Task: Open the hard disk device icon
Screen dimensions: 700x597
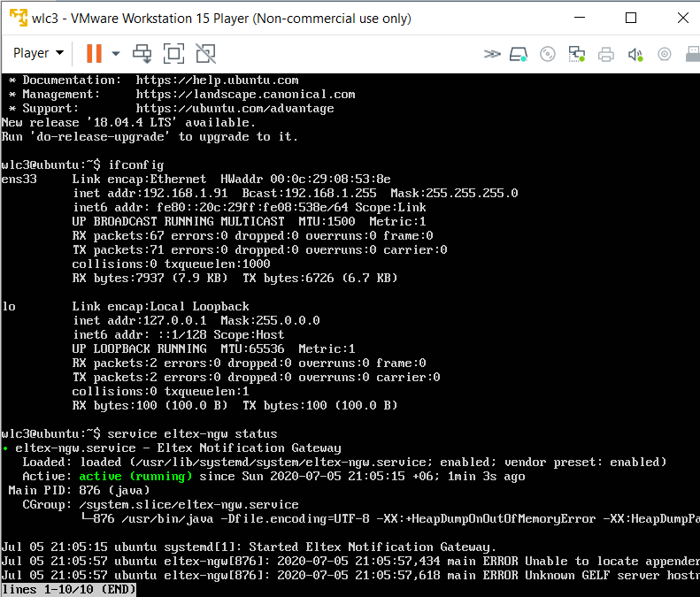Action: coord(519,55)
